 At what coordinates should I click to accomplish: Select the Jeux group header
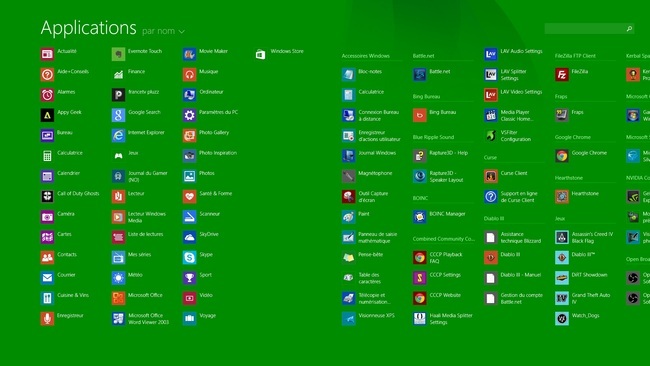point(560,218)
